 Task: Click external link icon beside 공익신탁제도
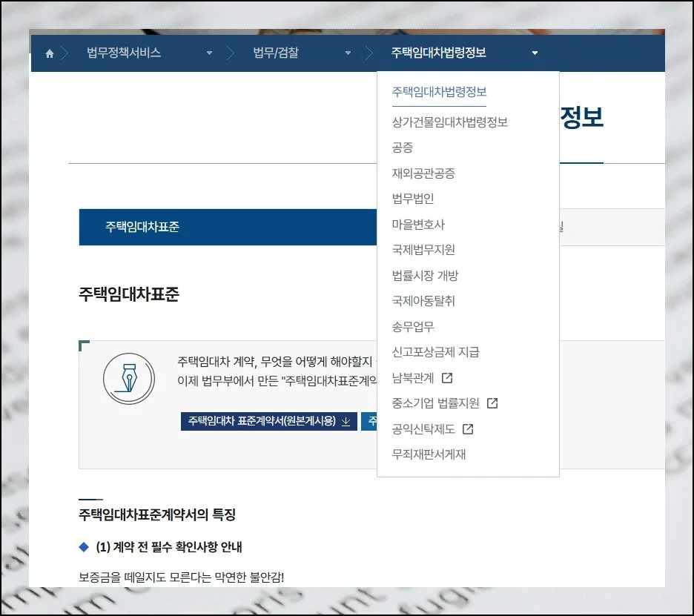468,429
